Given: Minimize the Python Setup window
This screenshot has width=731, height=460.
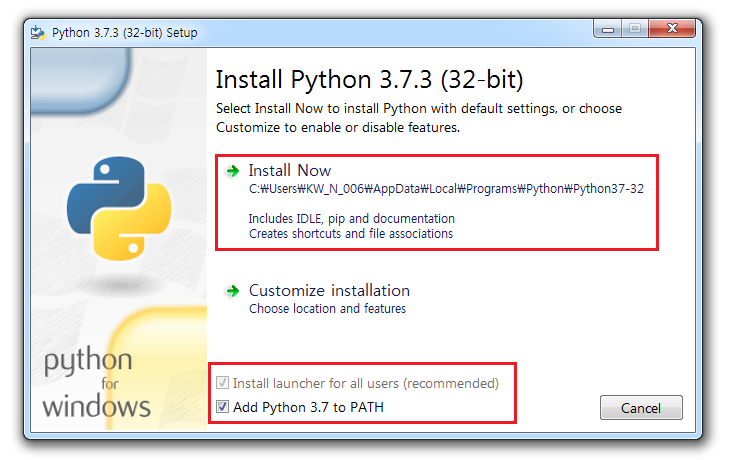Looking at the screenshot, I should pyautogui.click(x=607, y=28).
